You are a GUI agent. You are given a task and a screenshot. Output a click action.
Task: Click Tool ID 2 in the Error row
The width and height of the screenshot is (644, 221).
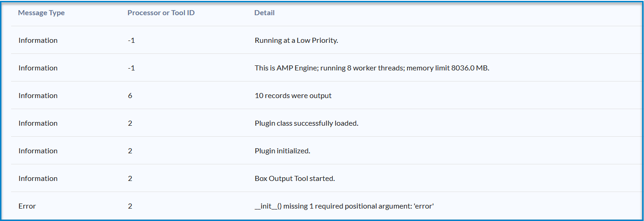(130, 206)
